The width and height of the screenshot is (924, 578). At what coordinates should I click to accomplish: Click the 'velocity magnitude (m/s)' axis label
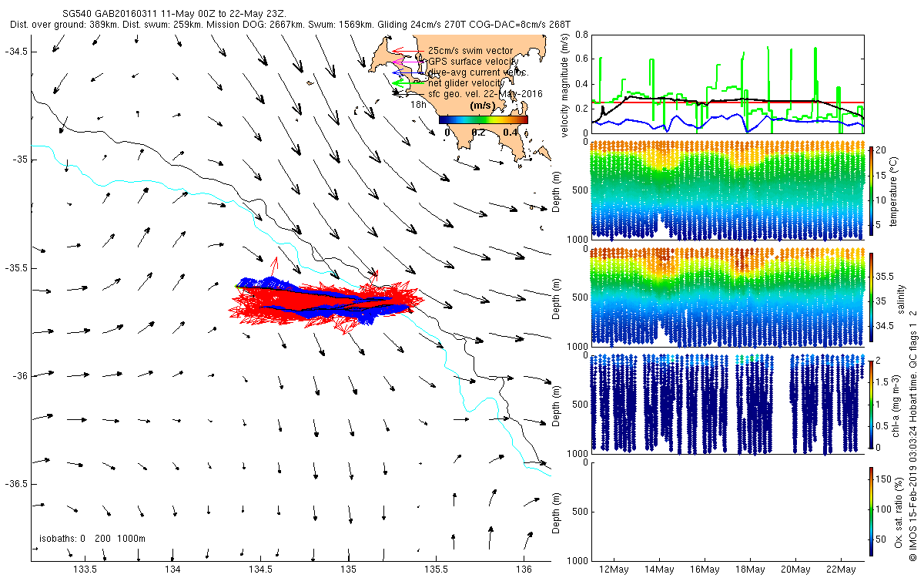click(564, 84)
